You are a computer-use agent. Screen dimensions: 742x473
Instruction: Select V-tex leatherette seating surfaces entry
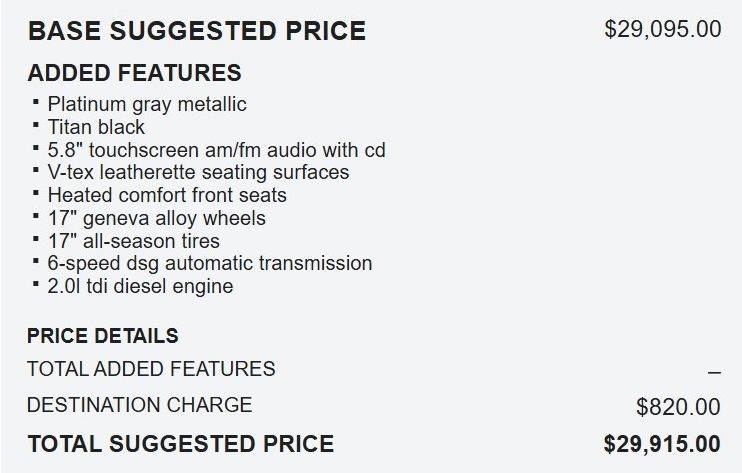(198, 172)
